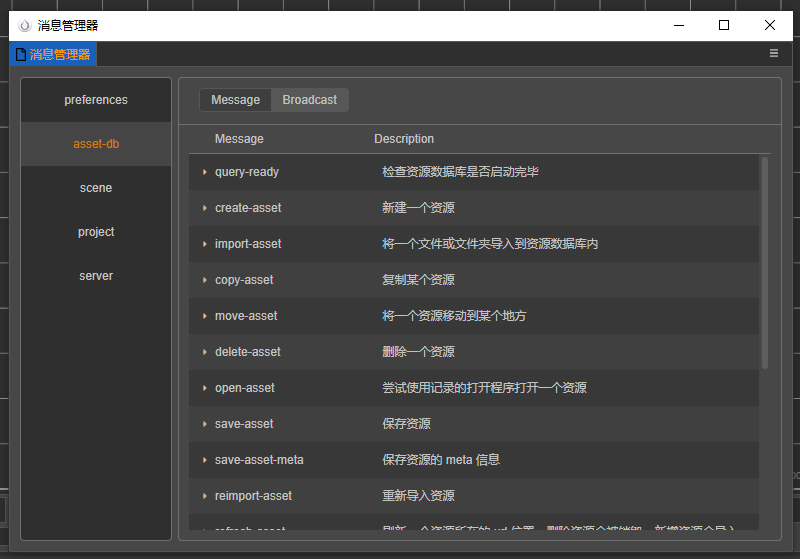The height and width of the screenshot is (559, 800).
Task: Click description 重新导入资源
Action: click(x=418, y=496)
